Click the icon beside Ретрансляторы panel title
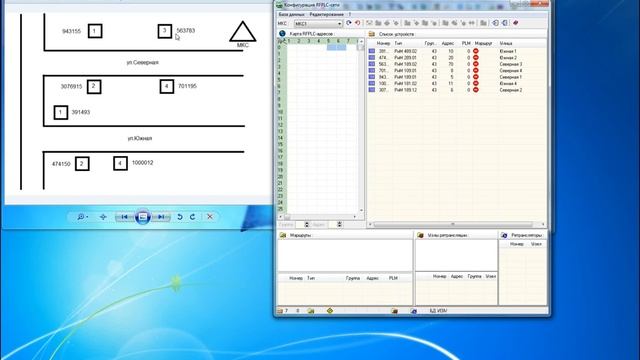Image resolution: width=640 pixels, height=360 pixels. point(504,235)
